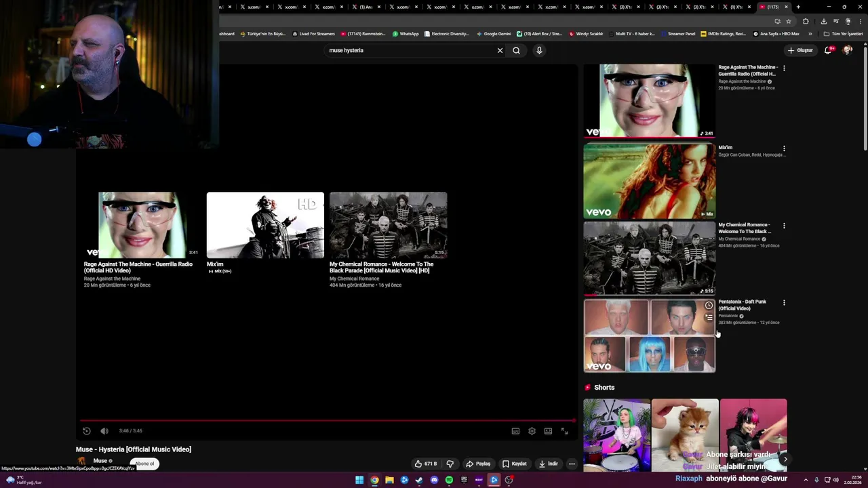Play end-screen Welcome To The Black Parade thumbnail
The width and height of the screenshot is (868, 488).
(388, 225)
